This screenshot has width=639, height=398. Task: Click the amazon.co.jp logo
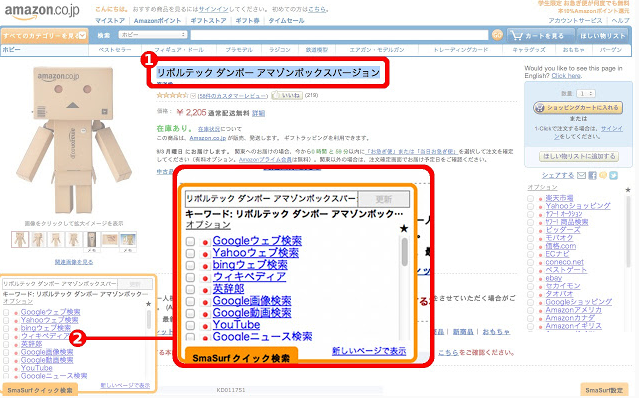pyautogui.click(x=42, y=11)
